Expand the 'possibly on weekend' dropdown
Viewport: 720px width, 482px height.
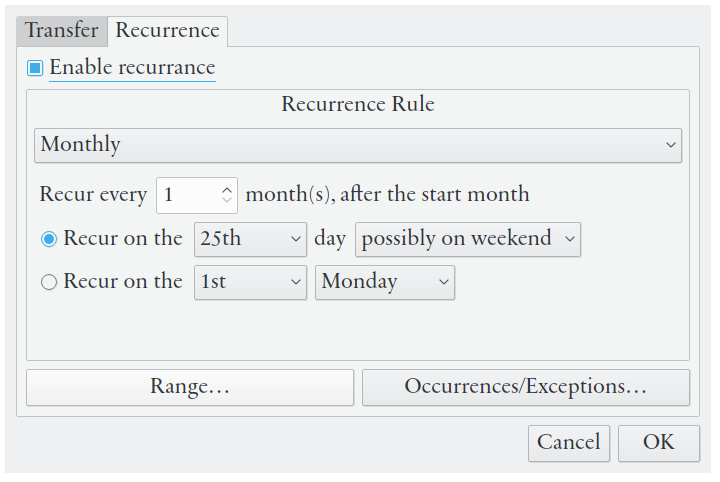467,240
